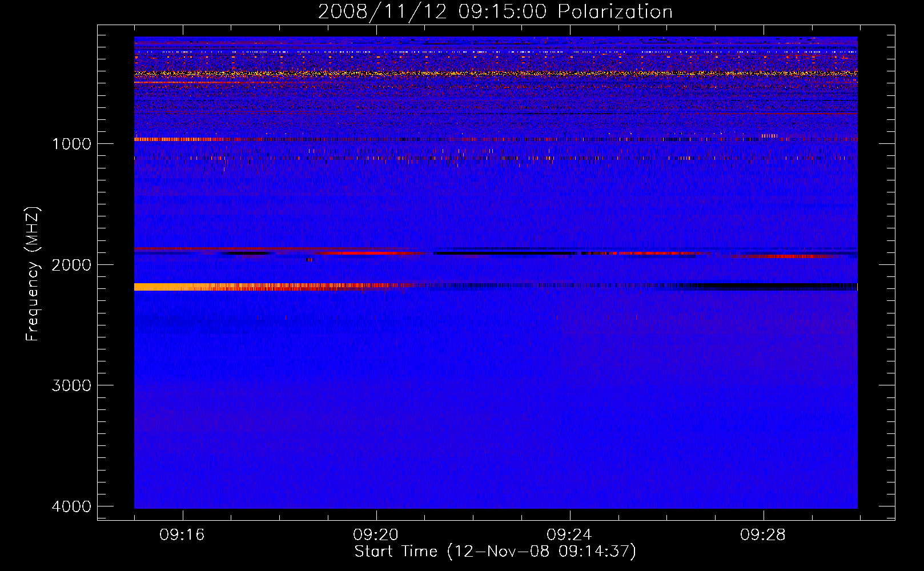
Task: Click the 'Start Time (12-Nov-08 09:14:37)' label
Action: click(495, 552)
